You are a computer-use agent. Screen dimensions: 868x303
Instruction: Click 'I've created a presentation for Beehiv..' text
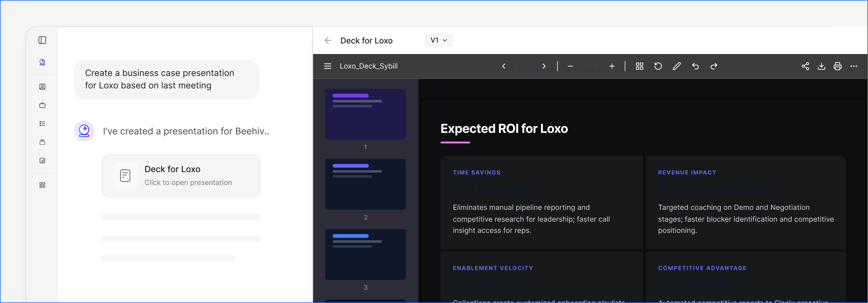[186, 131]
